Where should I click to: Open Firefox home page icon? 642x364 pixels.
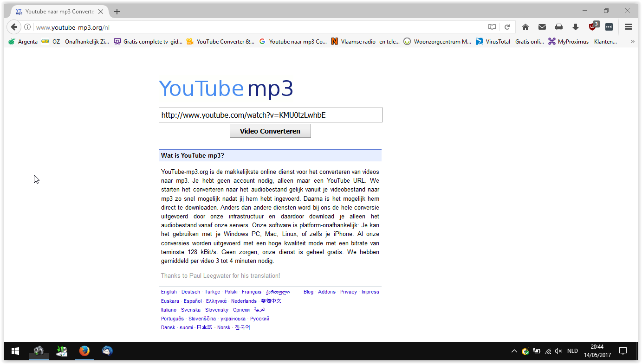525,27
